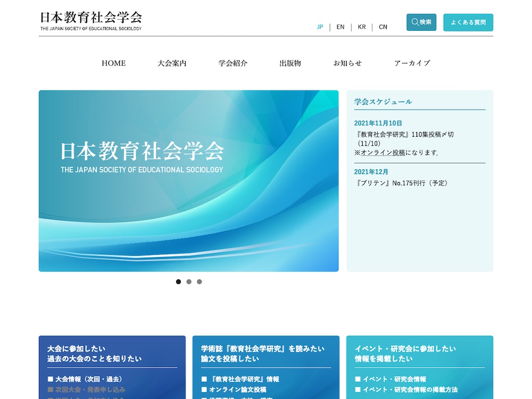Open the 大会案内 menu

pyautogui.click(x=172, y=63)
